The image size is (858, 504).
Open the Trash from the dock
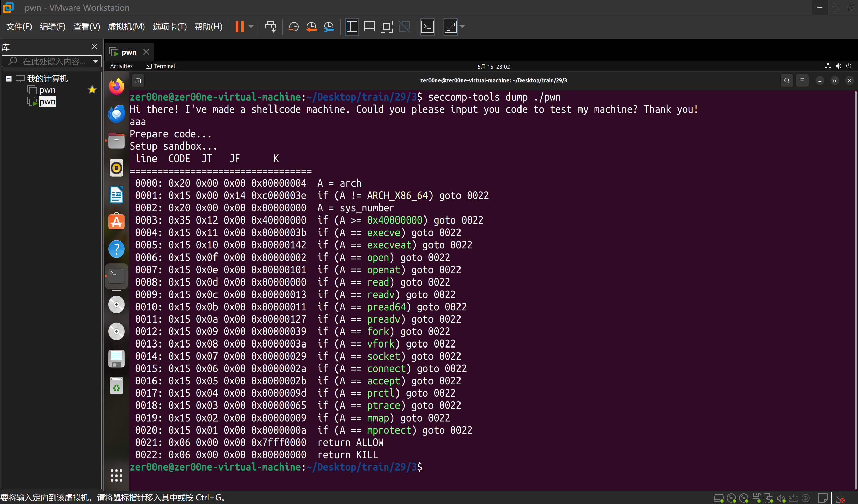coord(116,386)
